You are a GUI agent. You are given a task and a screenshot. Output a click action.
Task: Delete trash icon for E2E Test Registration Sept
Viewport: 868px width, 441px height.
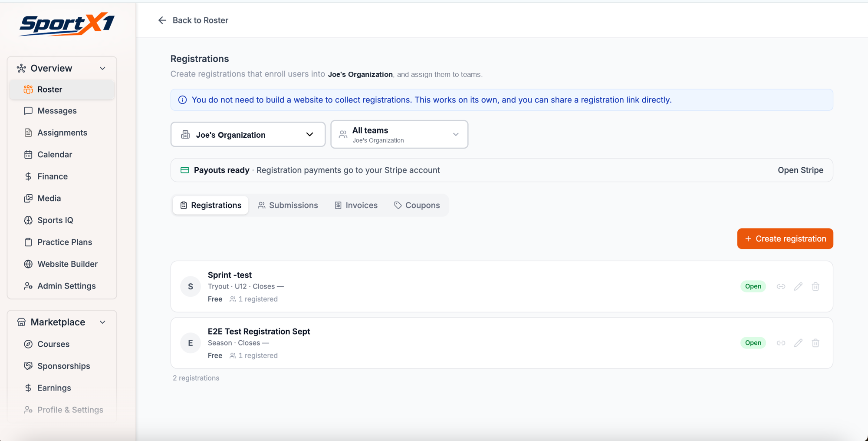click(x=815, y=343)
